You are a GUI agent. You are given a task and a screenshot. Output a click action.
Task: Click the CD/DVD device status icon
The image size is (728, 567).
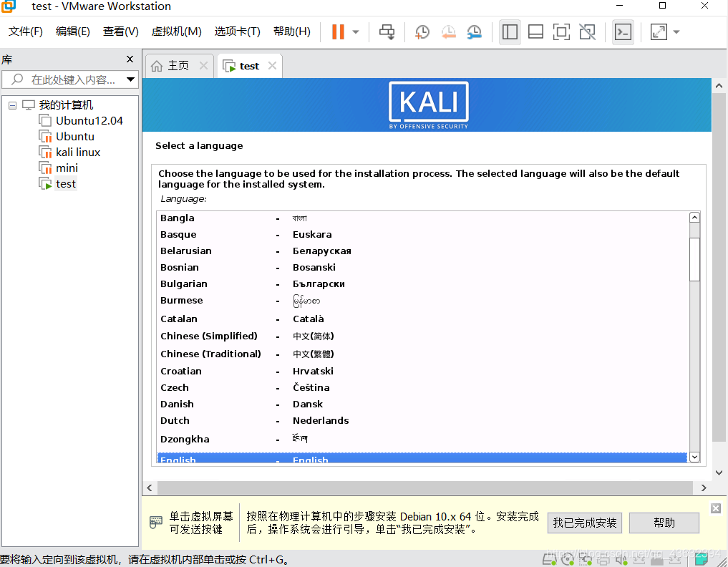568,558
